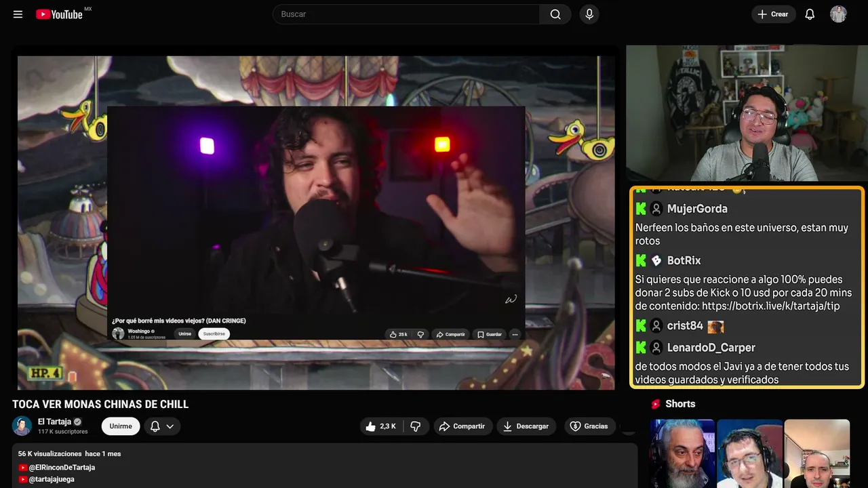Screen dimensions: 868x488
Task: Send a tip with the Gracias button
Action: coord(589,426)
